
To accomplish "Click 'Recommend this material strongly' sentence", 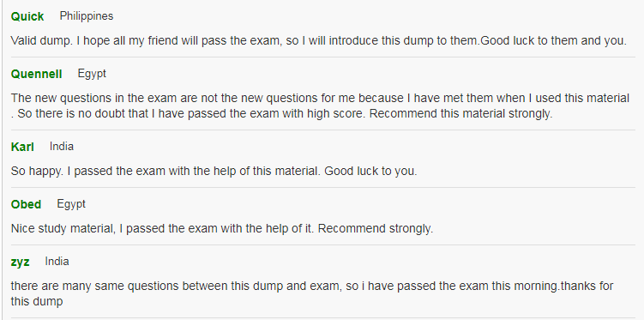I will pos(460,114).
